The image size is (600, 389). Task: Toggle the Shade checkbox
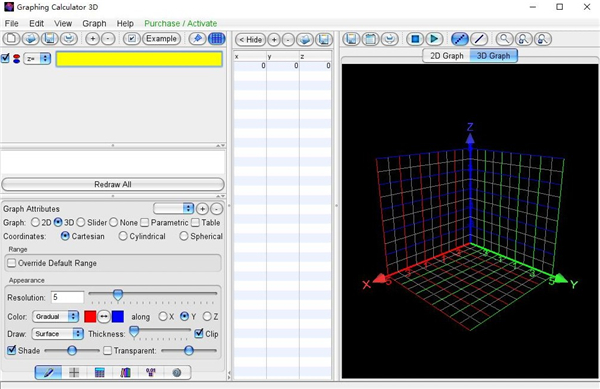click(12, 350)
